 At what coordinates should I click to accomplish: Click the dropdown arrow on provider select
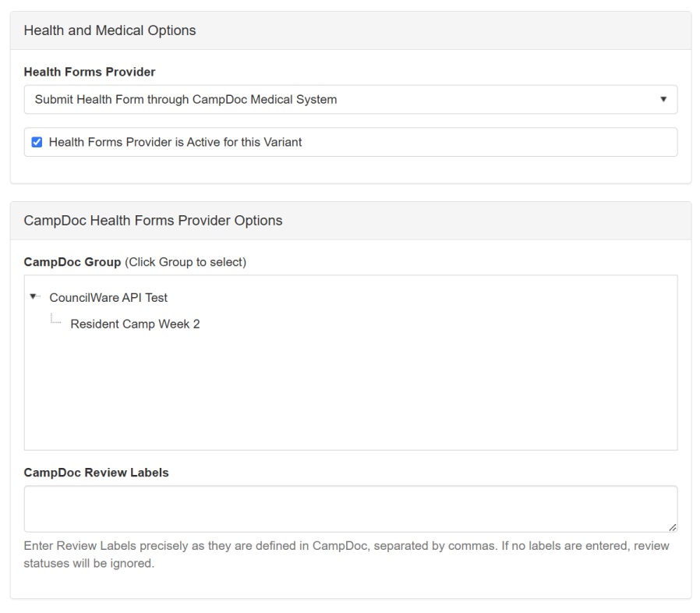click(663, 100)
